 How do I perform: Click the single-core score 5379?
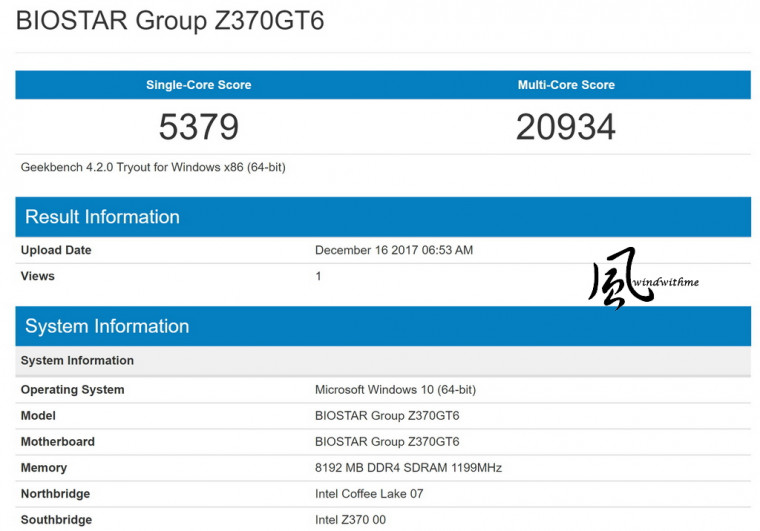pyautogui.click(x=198, y=126)
